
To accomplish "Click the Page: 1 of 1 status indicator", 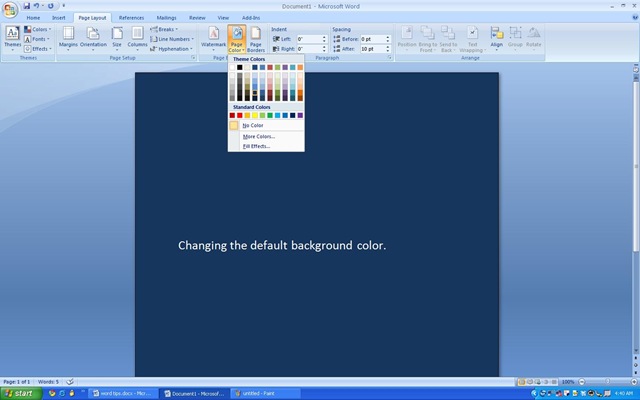I will click(x=17, y=382).
